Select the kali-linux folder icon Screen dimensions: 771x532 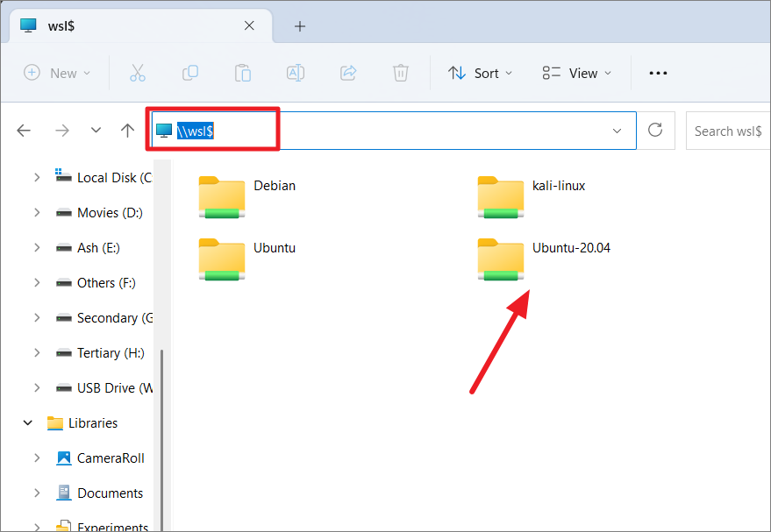501,197
